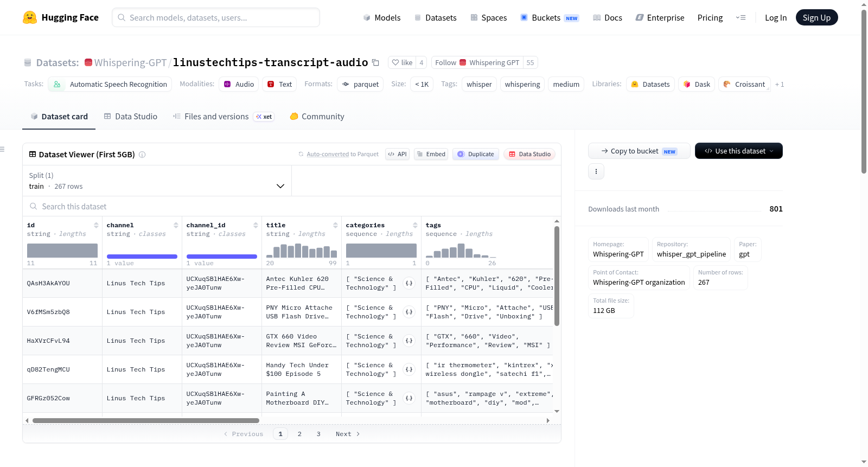Click the Duplicate button

point(476,154)
